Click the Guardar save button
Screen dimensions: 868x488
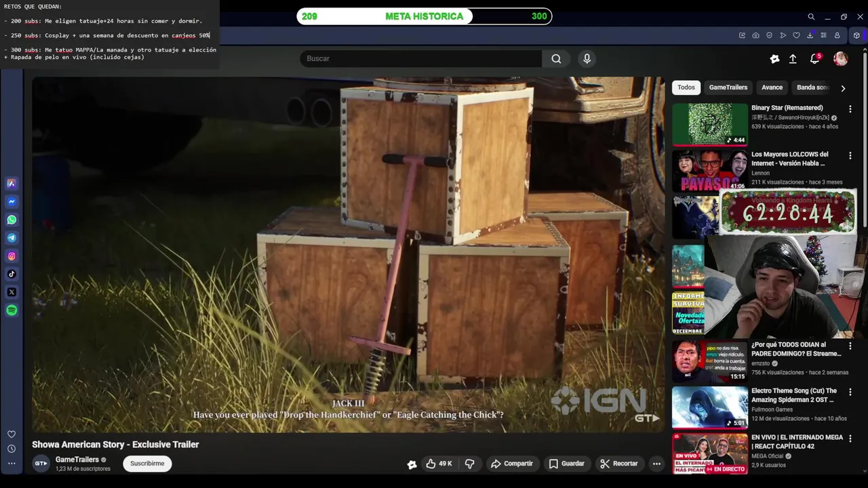coord(566,464)
